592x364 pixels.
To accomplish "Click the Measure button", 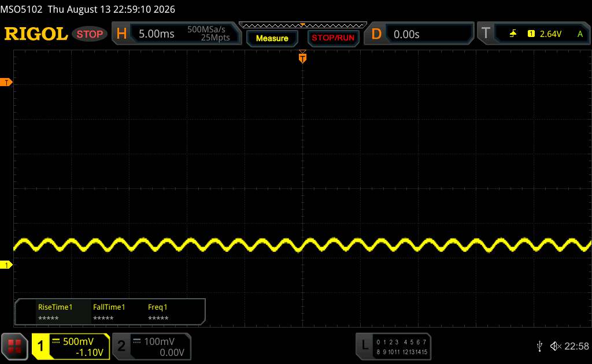I will (272, 38).
